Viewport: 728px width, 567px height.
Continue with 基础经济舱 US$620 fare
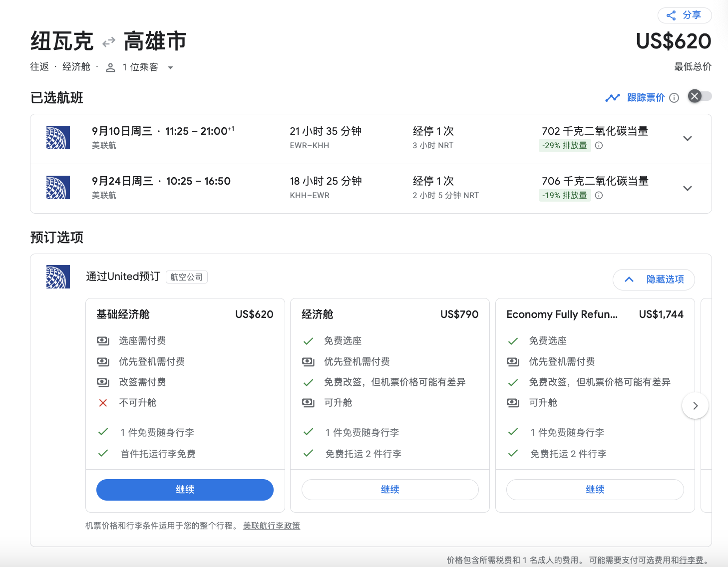185,490
